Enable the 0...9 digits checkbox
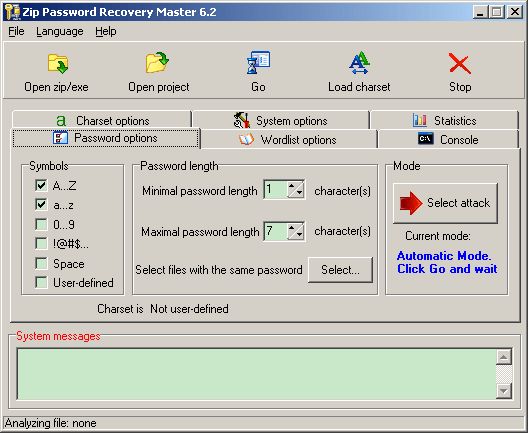This screenshot has width=528, height=433. click(x=41, y=224)
